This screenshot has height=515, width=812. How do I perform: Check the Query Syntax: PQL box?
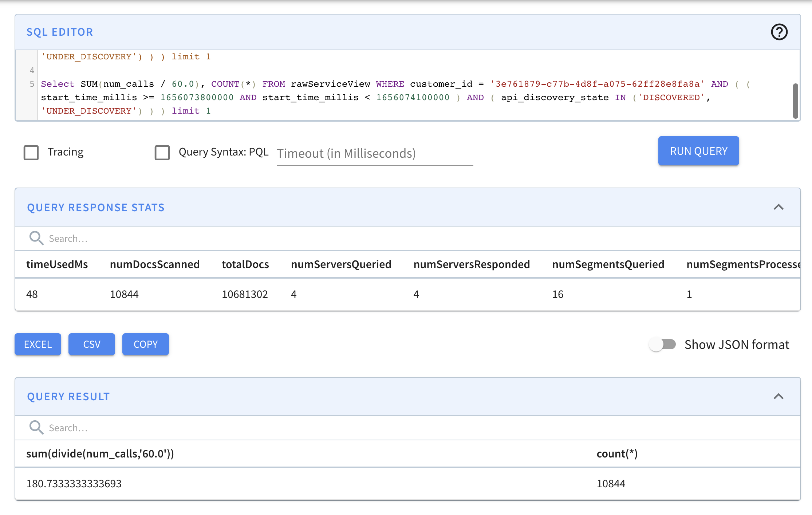coord(162,152)
